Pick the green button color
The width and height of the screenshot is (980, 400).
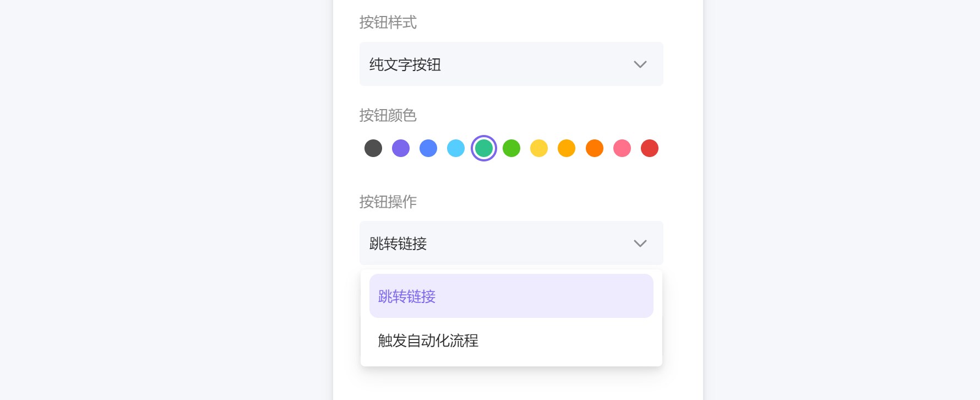click(511, 148)
